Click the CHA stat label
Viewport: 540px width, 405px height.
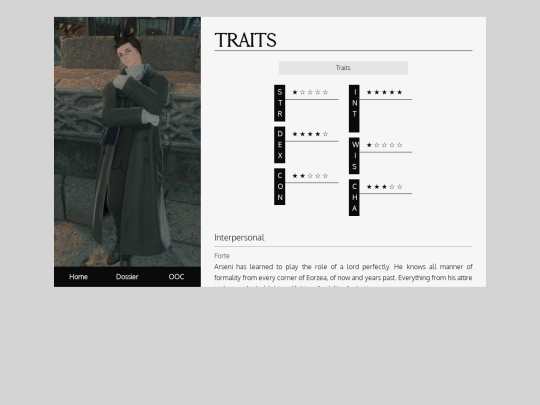[354, 197]
